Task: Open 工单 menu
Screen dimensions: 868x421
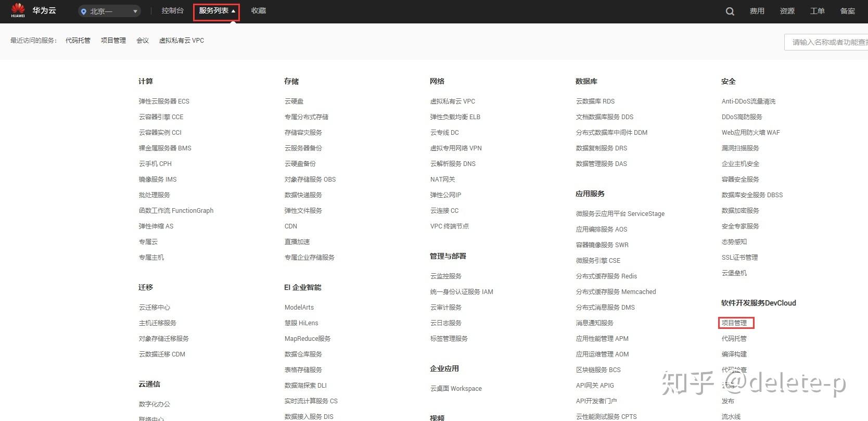Action: tap(817, 11)
